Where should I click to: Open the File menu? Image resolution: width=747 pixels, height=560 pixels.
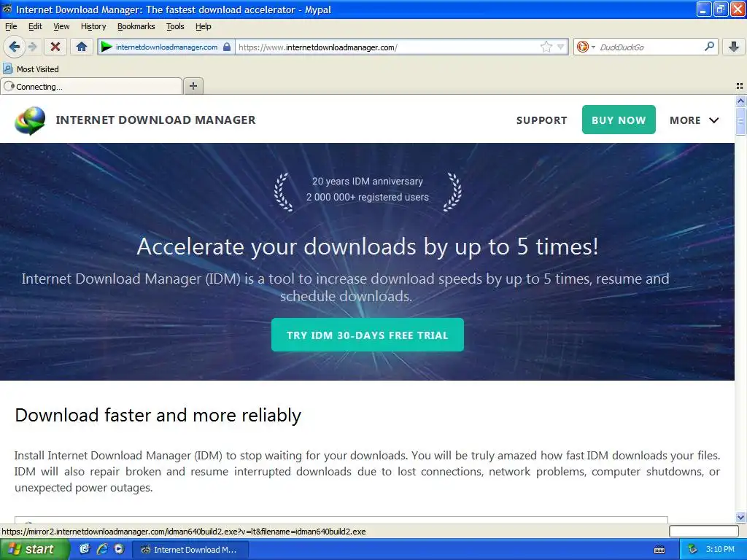pos(11,26)
